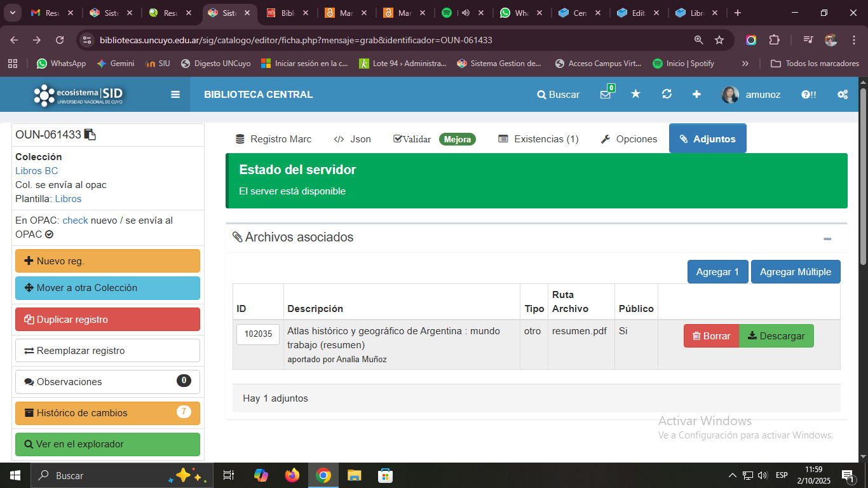868x488 pixels.
Task: Click the help question mark icon
Action: pyautogui.click(x=808, y=95)
